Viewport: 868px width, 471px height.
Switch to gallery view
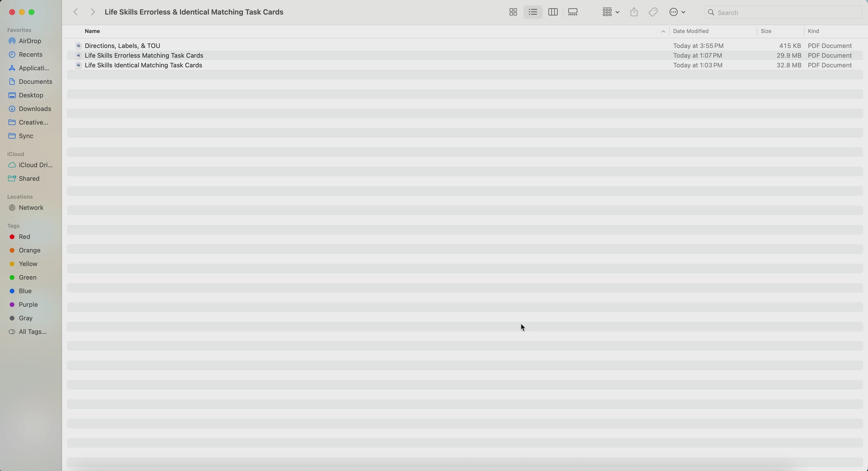[573, 12]
